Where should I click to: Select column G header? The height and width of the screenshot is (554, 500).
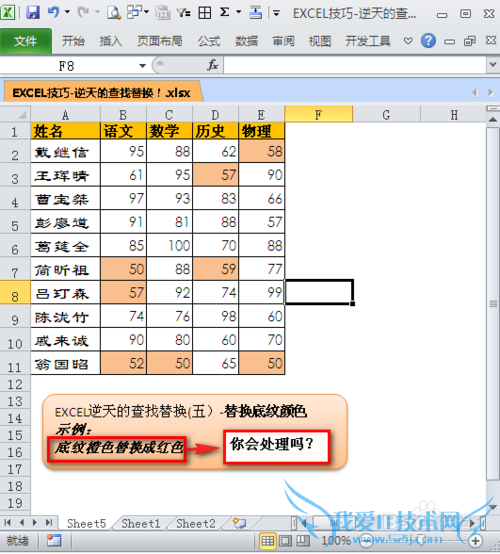(x=386, y=114)
